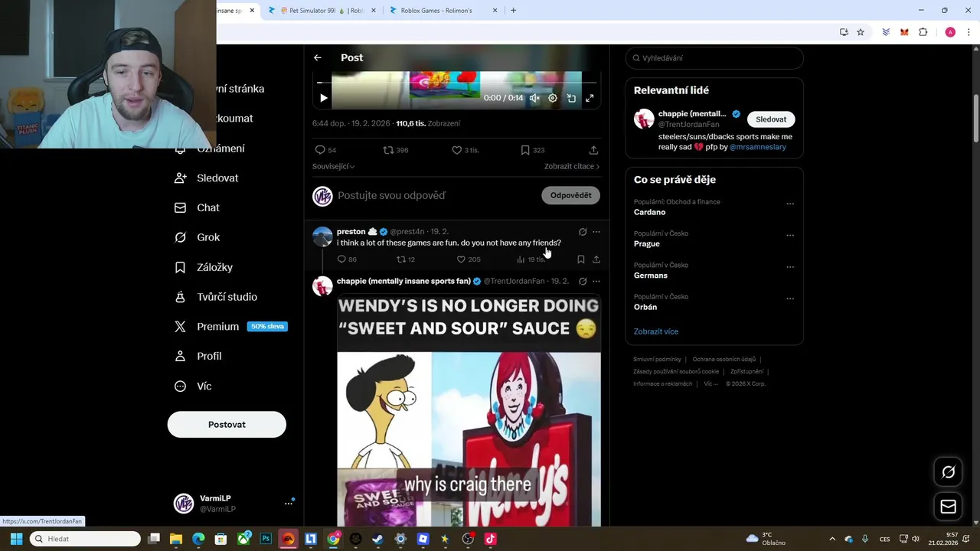
Task: Seek on the video progress bar
Action: pyautogui.click(x=456, y=82)
